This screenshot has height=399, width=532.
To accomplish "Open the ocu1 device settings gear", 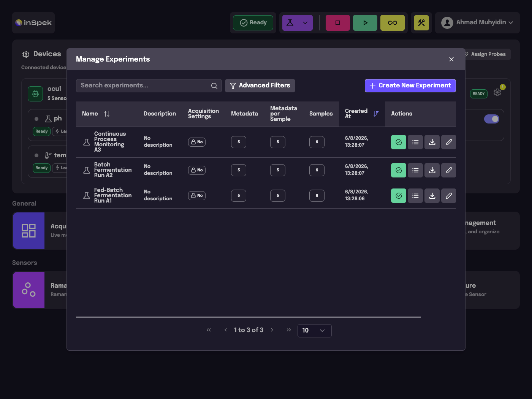I will coord(497,92).
